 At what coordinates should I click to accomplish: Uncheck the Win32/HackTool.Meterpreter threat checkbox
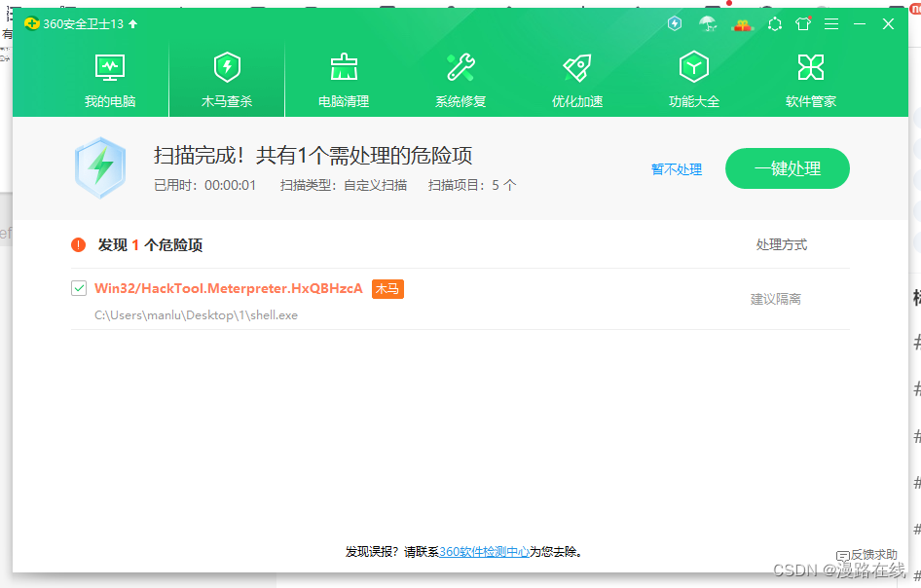click(x=79, y=288)
